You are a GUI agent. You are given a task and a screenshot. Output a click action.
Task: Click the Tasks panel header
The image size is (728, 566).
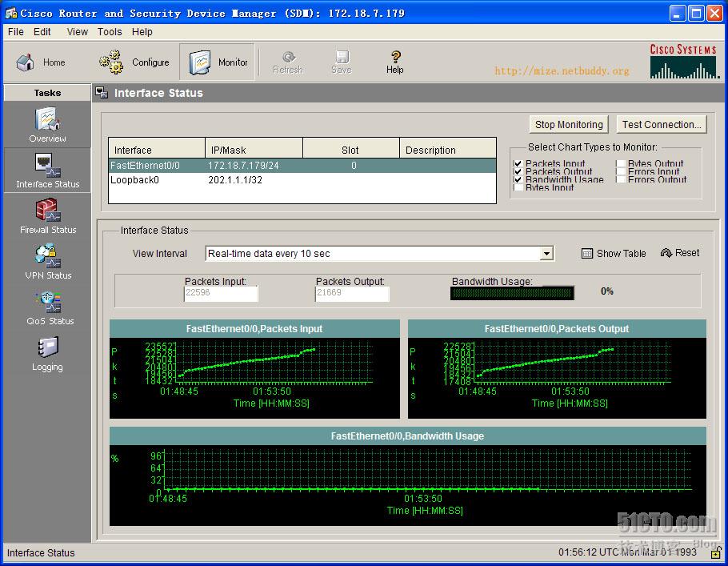click(x=47, y=93)
